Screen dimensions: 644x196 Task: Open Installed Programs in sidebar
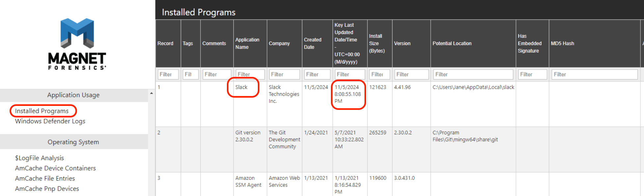42,111
